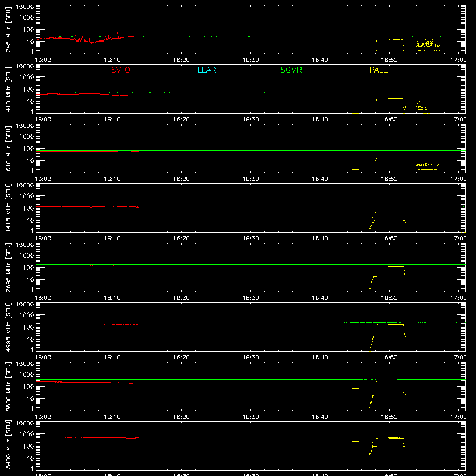Click the 16:20 time label of the 1415 MHz panel

[181, 239]
